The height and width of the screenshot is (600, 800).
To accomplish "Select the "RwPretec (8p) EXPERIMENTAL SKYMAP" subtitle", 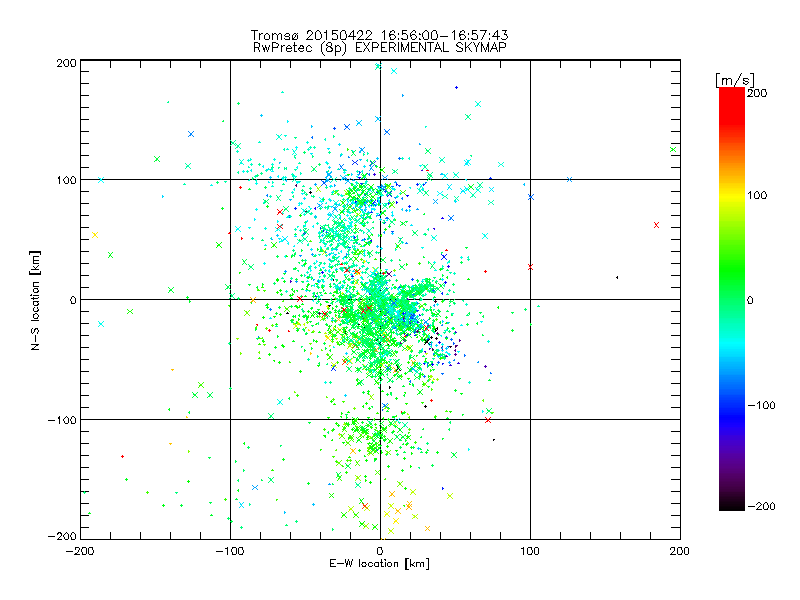I will 380,47.
